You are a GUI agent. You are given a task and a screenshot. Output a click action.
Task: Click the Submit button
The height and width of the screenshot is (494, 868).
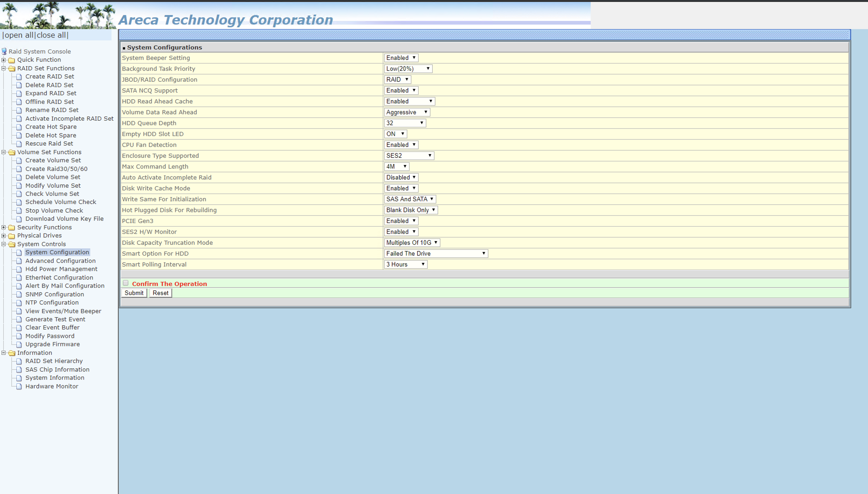(134, 293)
